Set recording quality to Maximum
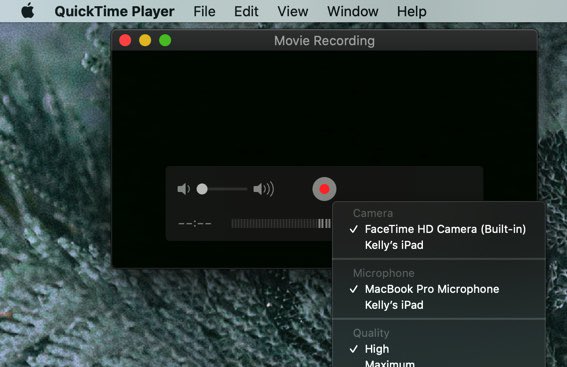The width and height of the screenshot is (567, 367). point(439,363)
